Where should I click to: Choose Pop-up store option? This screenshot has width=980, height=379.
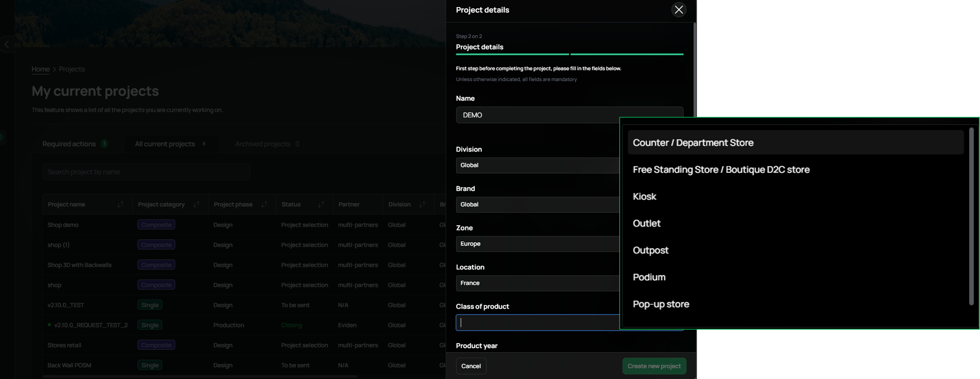point(796,305)
